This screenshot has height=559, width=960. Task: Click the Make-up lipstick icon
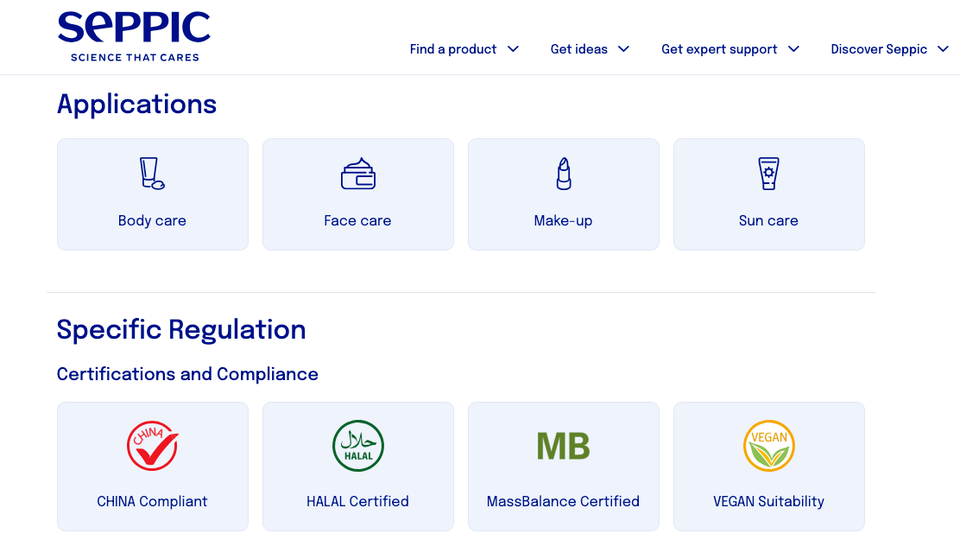click(x=564, y=174)
